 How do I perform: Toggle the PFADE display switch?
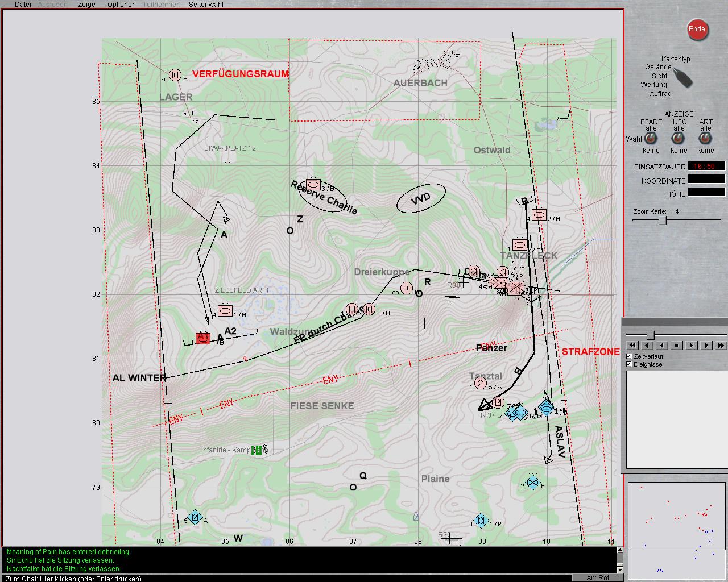pyautogui.click(x=651, y=139)
